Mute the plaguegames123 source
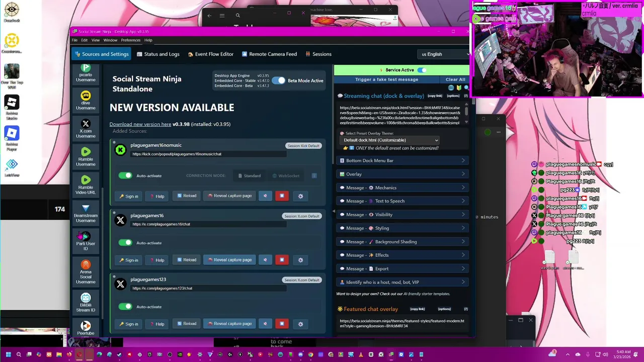This screenshot has height=362, width=644. click(x=265, y=324)
